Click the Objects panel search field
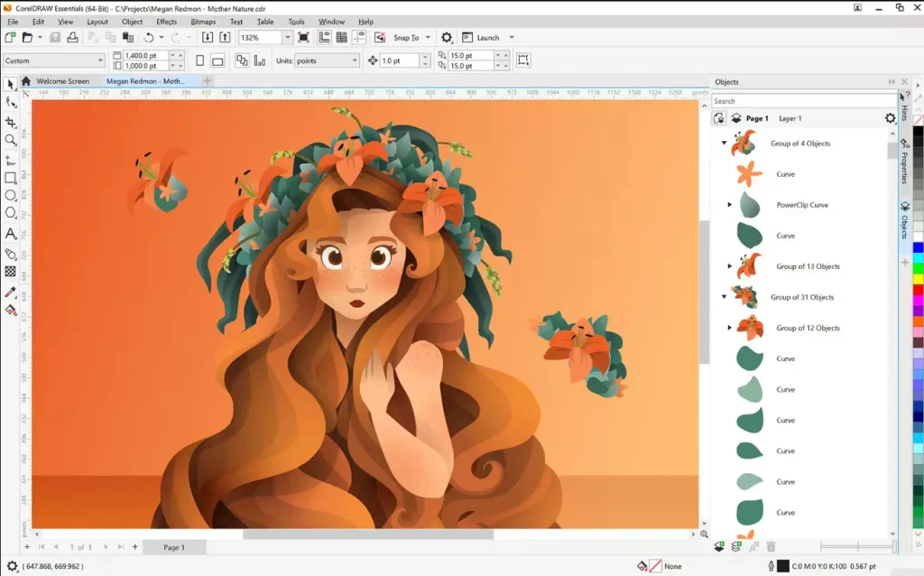924x576 pixels. (x=804, y=101)
